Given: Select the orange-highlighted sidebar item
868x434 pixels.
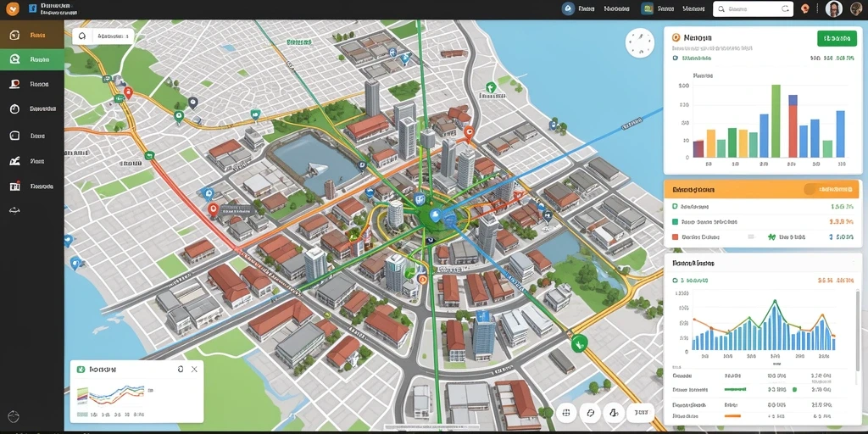Looking at the screenshot, I should click(x=32, y=36).
